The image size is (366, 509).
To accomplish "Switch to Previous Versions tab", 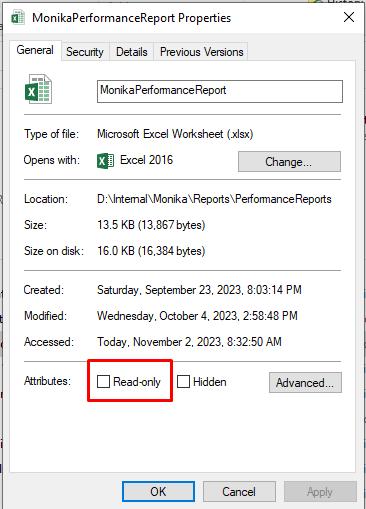I will [x=201, y=52].
